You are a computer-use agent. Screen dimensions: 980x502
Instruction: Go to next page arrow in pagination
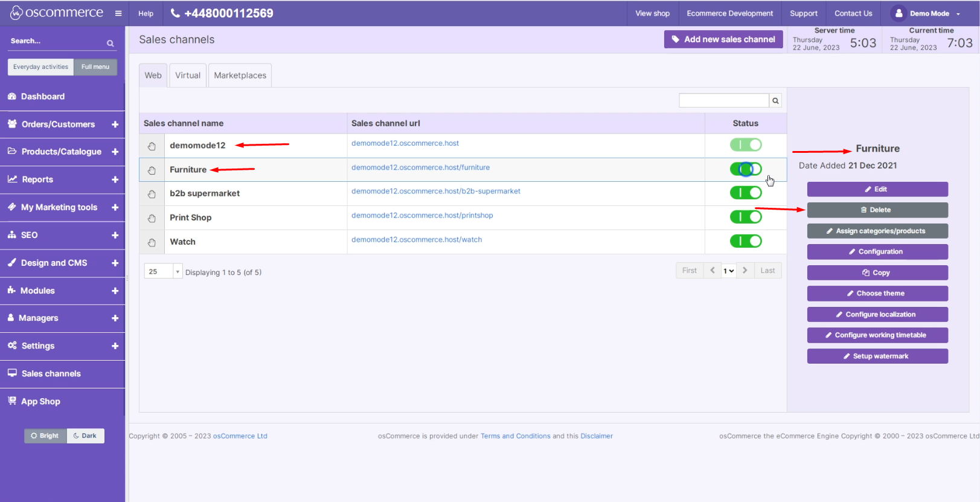click(745, 271)
